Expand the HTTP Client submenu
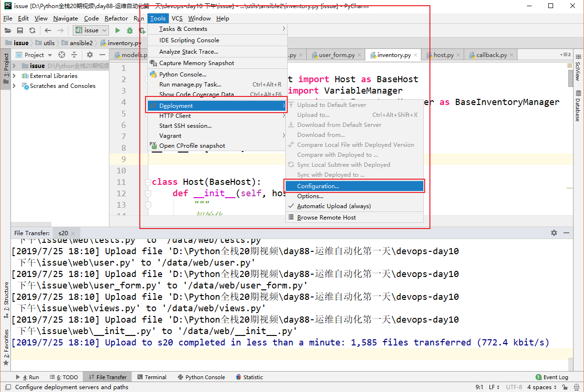 (217, 116)
